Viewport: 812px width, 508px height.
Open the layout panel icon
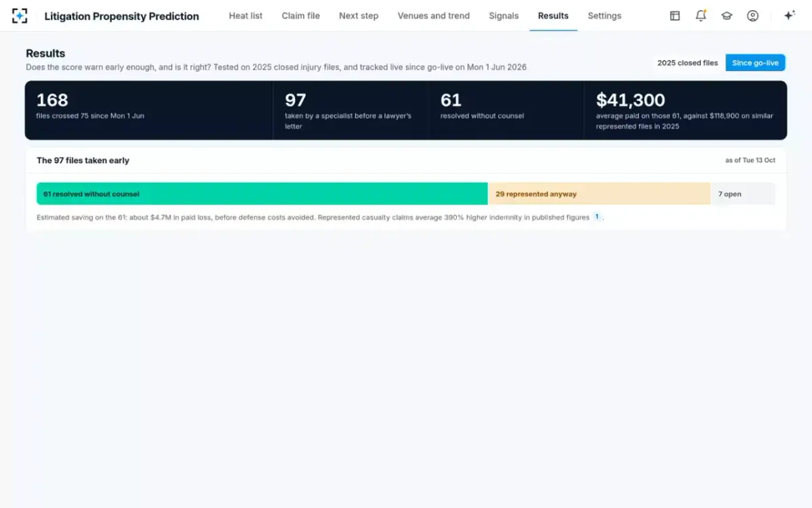pyautogui.click(x=675, y=16)
